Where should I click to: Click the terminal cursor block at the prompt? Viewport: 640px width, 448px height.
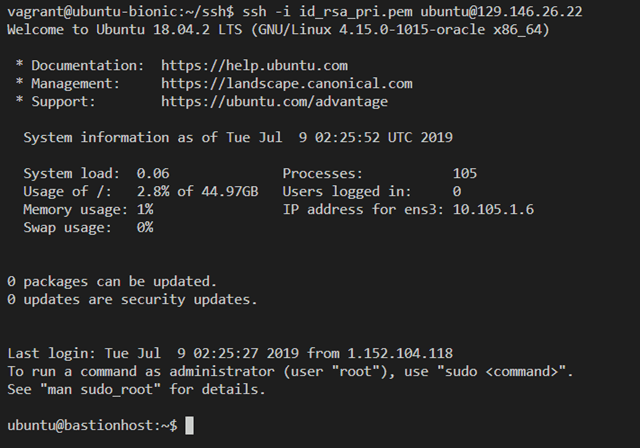(189, 426)
